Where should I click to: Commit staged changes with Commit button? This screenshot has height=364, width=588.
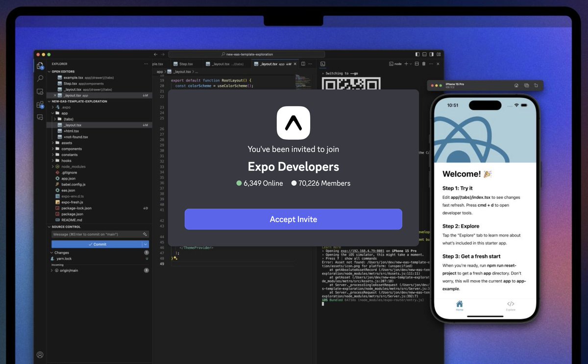[97, 244]
